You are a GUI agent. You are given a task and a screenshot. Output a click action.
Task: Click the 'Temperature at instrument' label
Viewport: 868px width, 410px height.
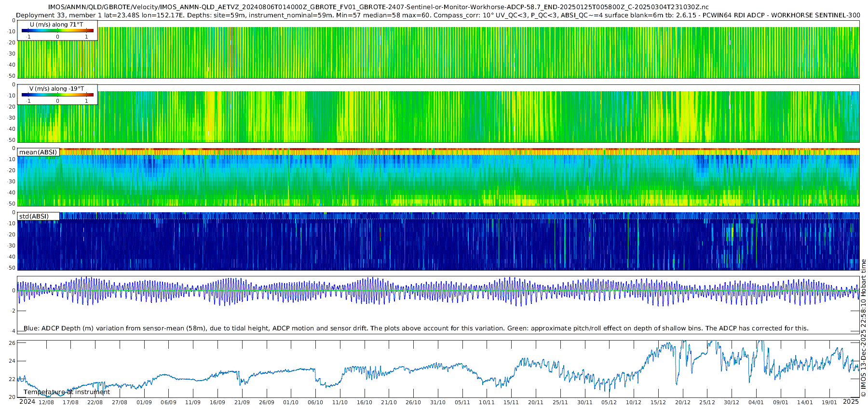coord(67,392)
